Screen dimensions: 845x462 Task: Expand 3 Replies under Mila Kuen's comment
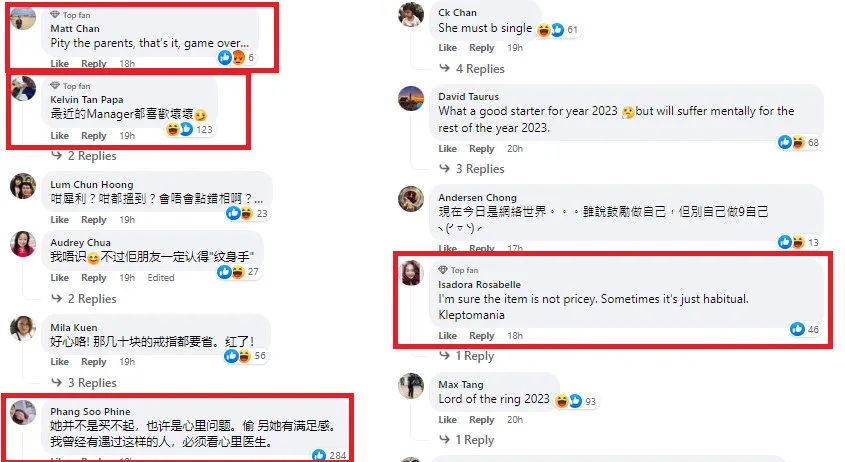(x=84, y=383)
